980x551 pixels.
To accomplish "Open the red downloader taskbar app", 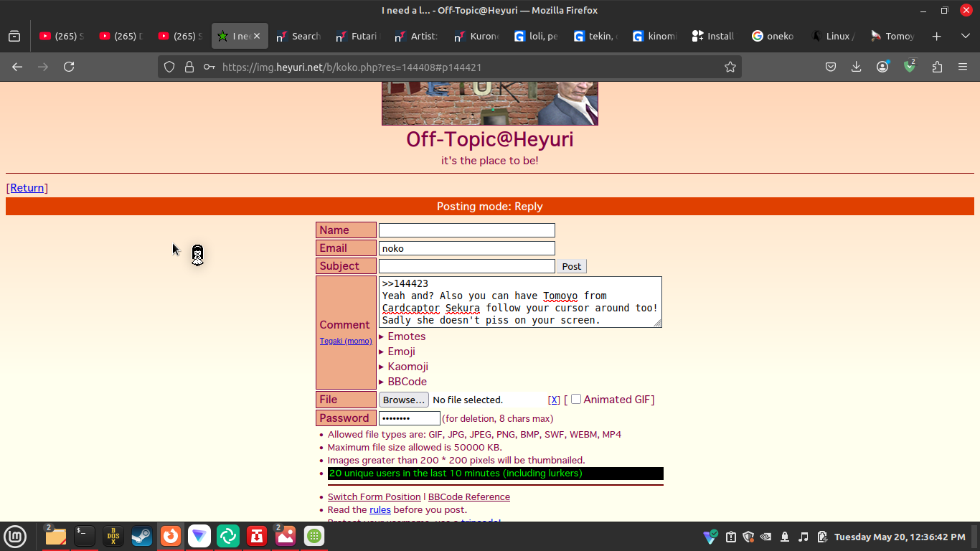I will tap(257, 536).
